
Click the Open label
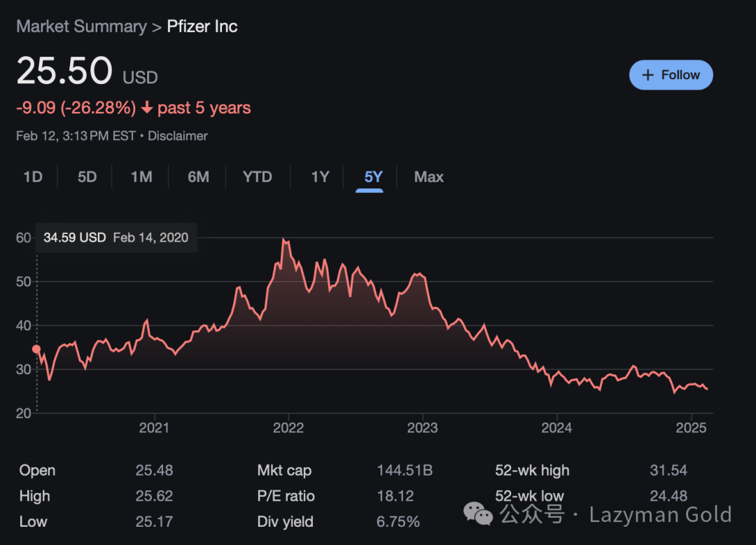click(x=37, y=470)
